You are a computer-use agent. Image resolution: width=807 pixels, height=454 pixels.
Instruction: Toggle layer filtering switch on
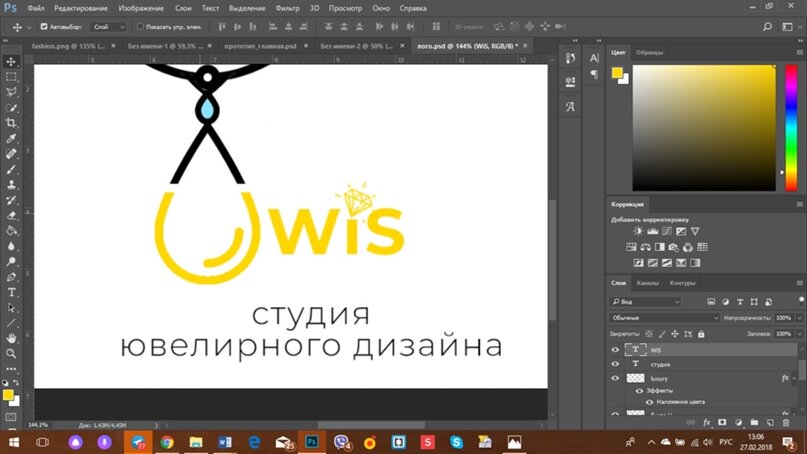(x=801, y=301)
